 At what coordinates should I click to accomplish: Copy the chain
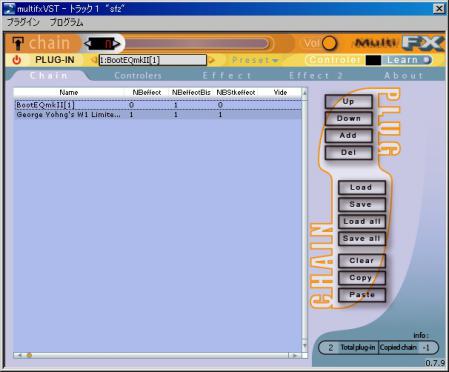[362, 278]
